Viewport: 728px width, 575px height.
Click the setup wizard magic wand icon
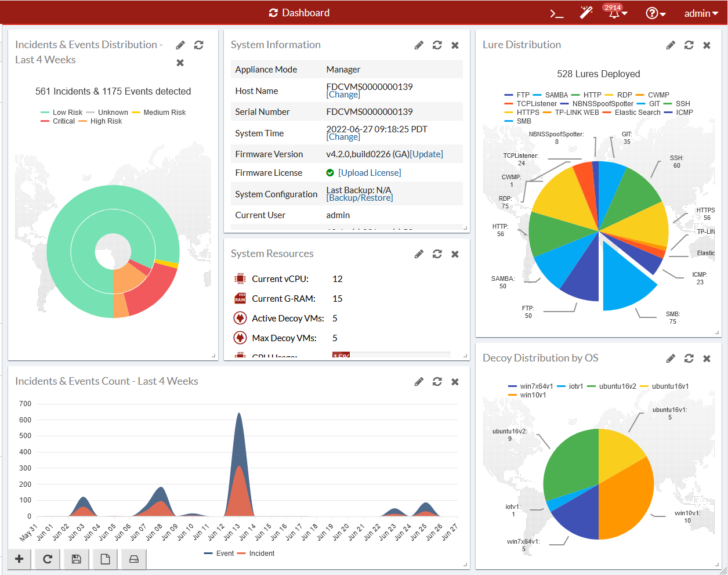click(586, 13)
